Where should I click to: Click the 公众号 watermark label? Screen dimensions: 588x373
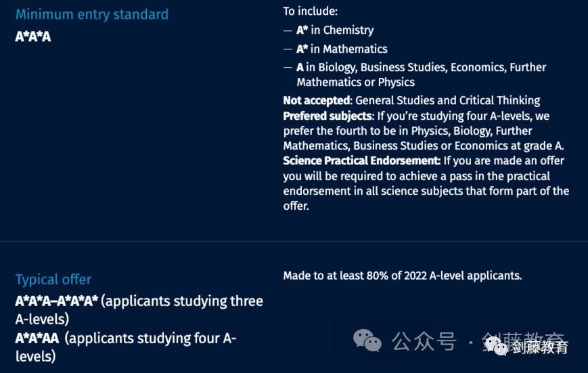pyautogui.click(x=424, y=341)
